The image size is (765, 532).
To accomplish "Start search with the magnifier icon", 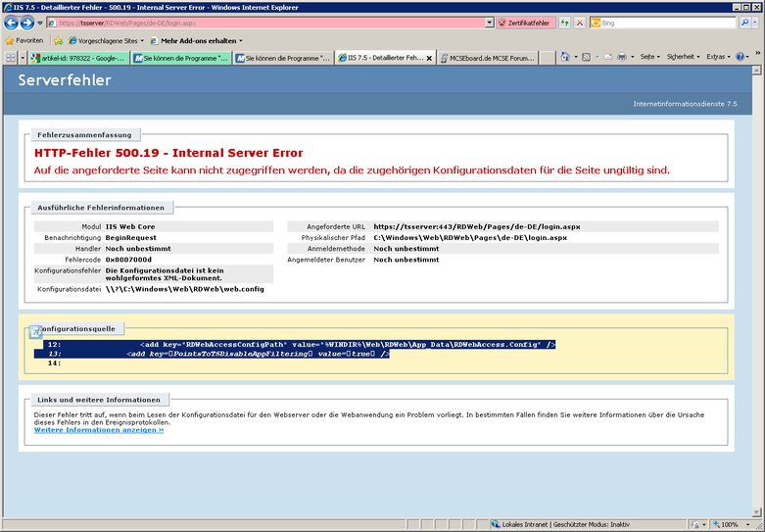I will pos(744,23).
